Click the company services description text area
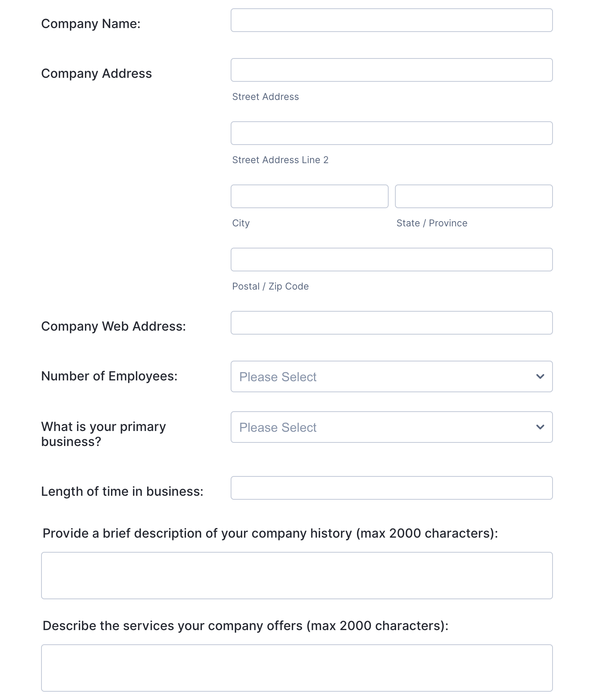The image size is (594, 700). pyautogui.click(x=297, y=668)
